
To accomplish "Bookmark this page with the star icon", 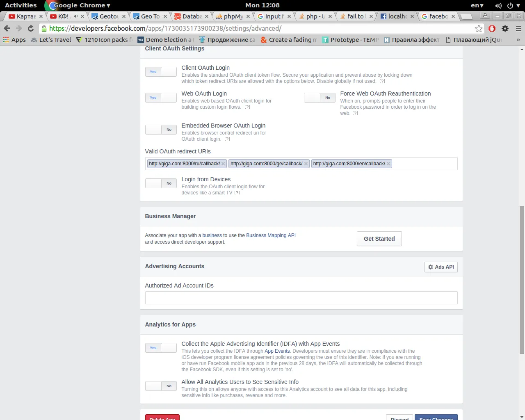I will [479, 28].
